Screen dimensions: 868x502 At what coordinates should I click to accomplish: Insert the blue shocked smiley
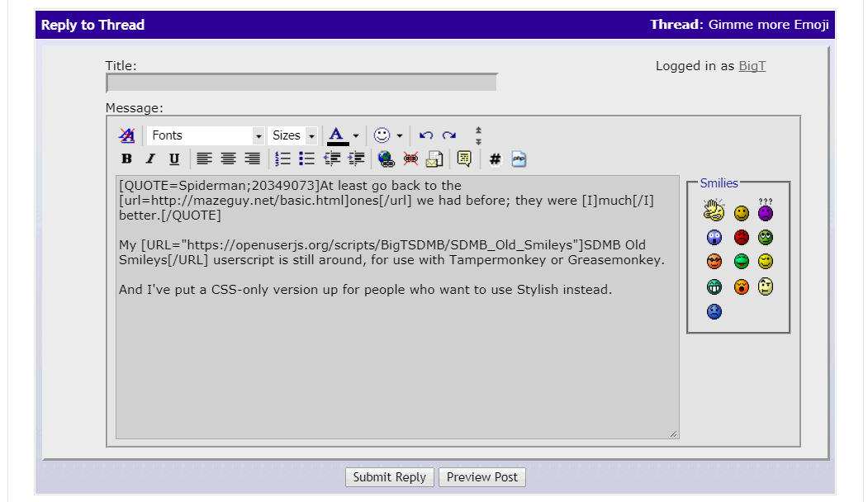pos(714,238)
